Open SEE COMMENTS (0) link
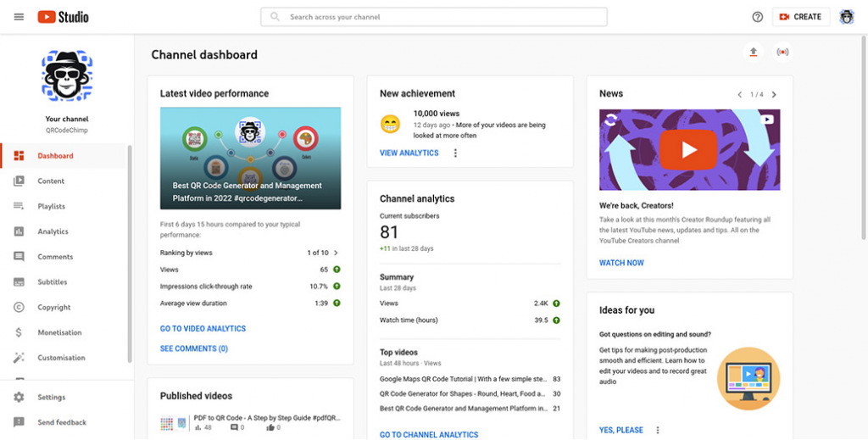This screenshot has width=868, height=440. [194, 348]
